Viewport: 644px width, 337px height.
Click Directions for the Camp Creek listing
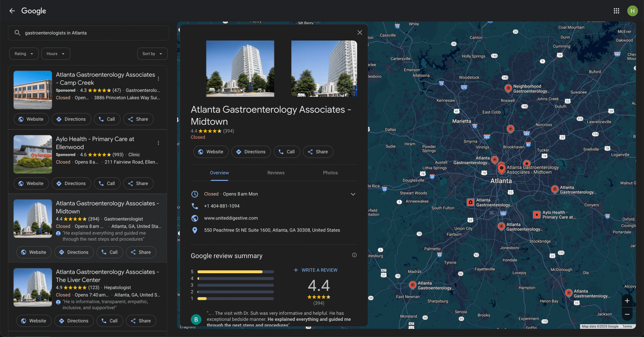[71, 119]
